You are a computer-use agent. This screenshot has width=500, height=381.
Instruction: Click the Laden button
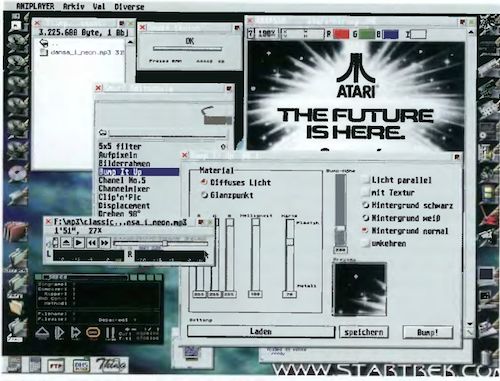point(261,332)
